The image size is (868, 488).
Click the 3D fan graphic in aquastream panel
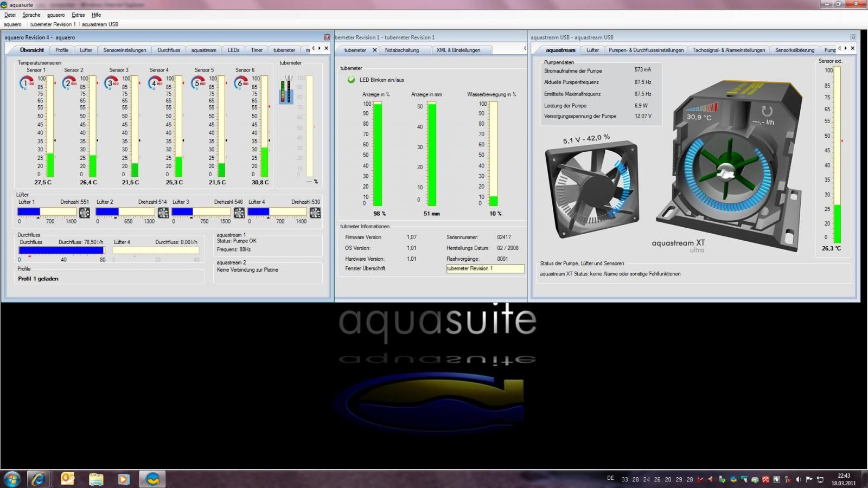592,190
